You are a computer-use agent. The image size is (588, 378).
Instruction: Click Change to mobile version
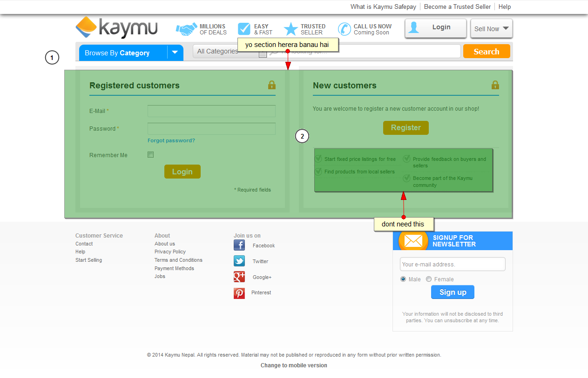tap(294, 365)
